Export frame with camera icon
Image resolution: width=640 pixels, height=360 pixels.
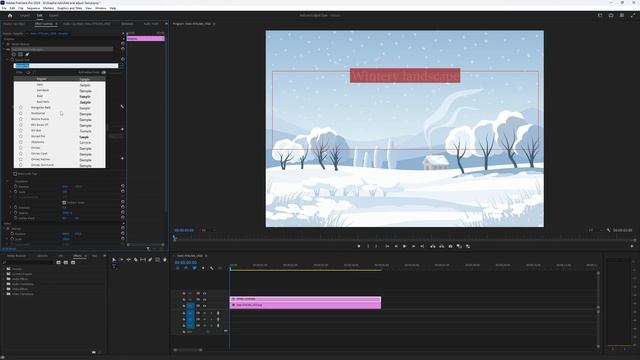pyautogui.click(x=451, y=246)
